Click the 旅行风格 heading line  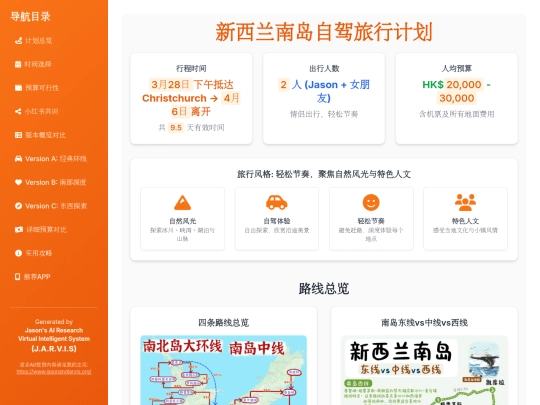(324, 174)
